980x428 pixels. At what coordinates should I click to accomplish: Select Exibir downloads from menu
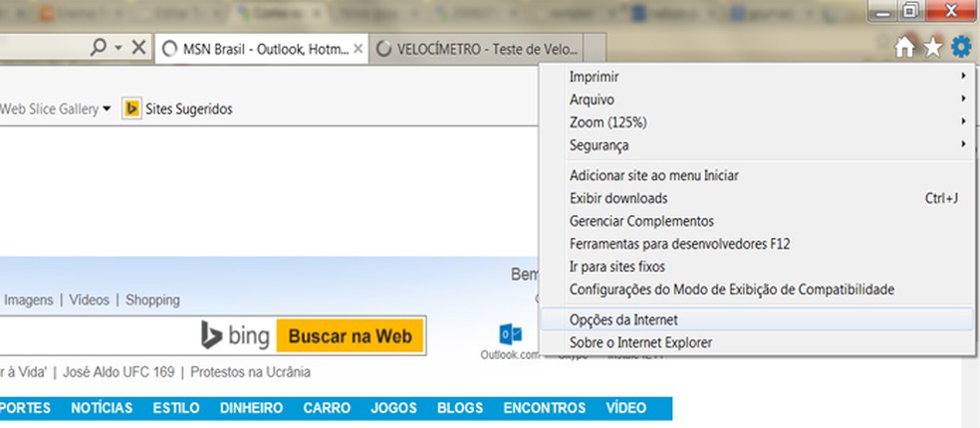click(758, 199)
